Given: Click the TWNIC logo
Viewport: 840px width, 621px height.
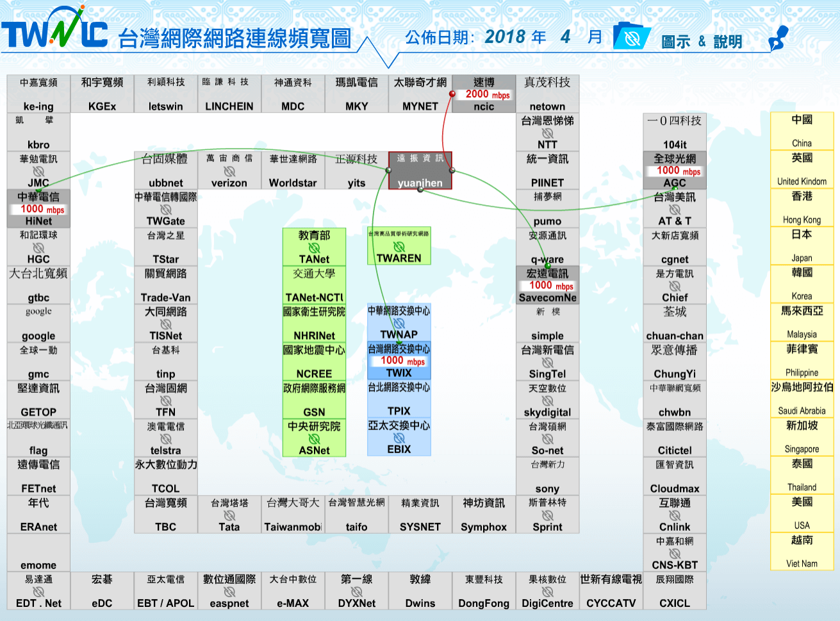Looking at the screenshot, I should pos(54,28).
